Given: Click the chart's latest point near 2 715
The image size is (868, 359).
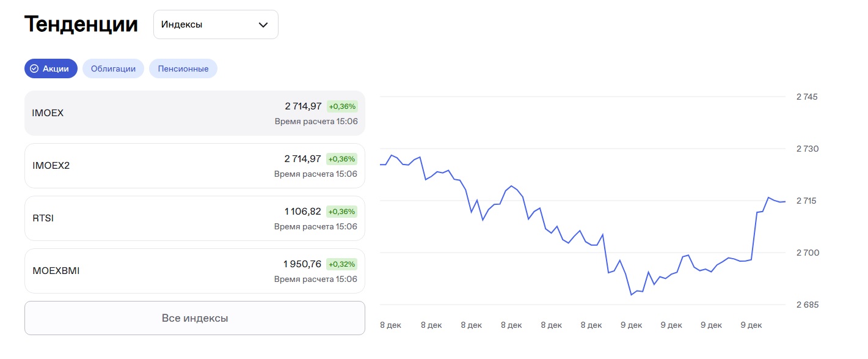Looking at the screenshot, I should pos(784,201).
